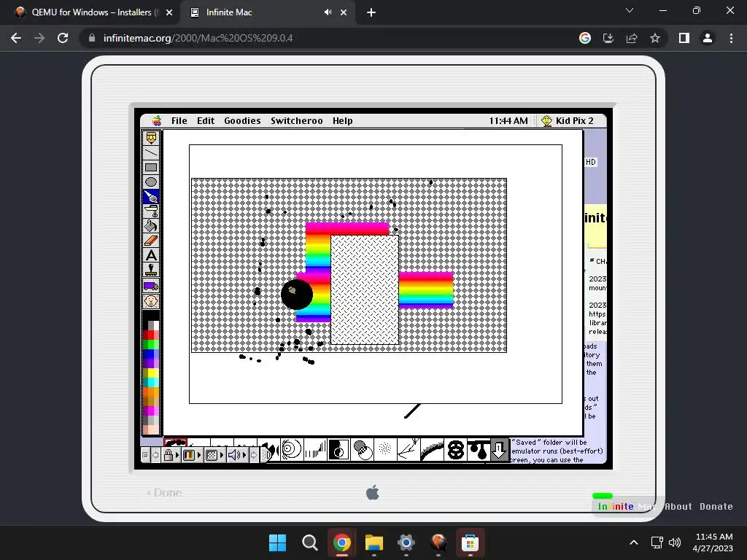Pick the red color swatch

click(151, 335)
